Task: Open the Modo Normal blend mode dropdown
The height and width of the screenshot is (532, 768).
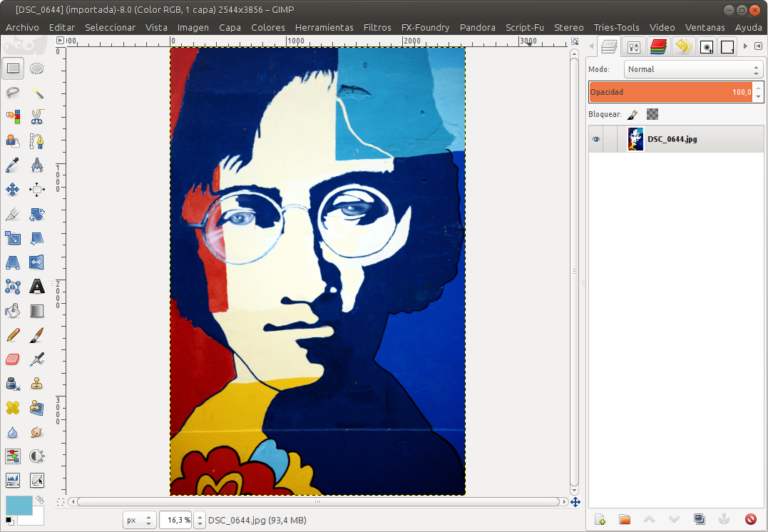Action: click(x=694, y=70)
